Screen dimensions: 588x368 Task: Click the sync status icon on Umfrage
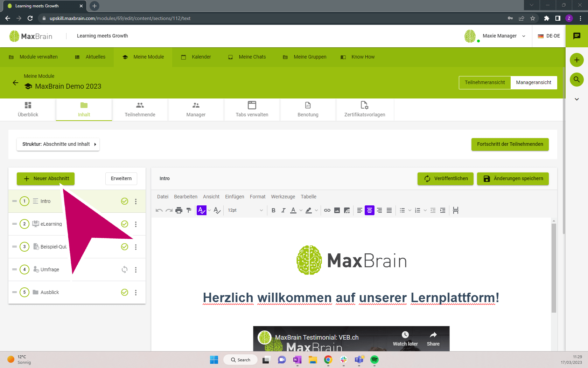(x=125, y=270)
